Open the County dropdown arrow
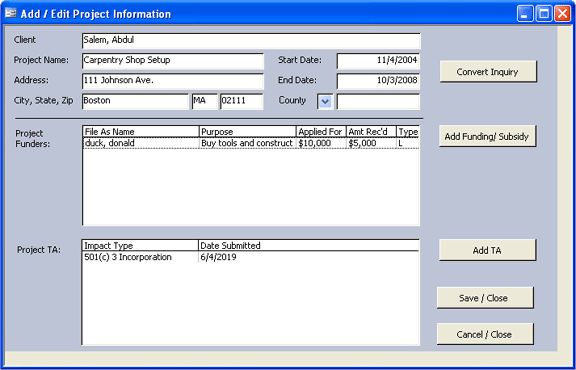576x370 pixels. coord(325,102)
